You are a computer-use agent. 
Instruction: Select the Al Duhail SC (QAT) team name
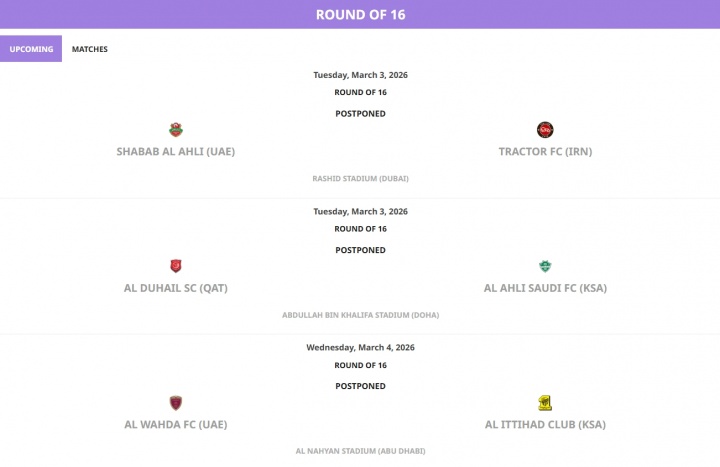176,288
